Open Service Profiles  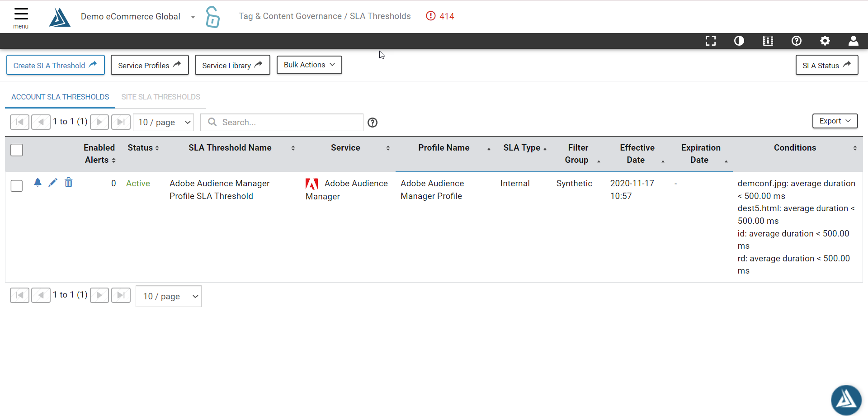[x=150, y=65]
